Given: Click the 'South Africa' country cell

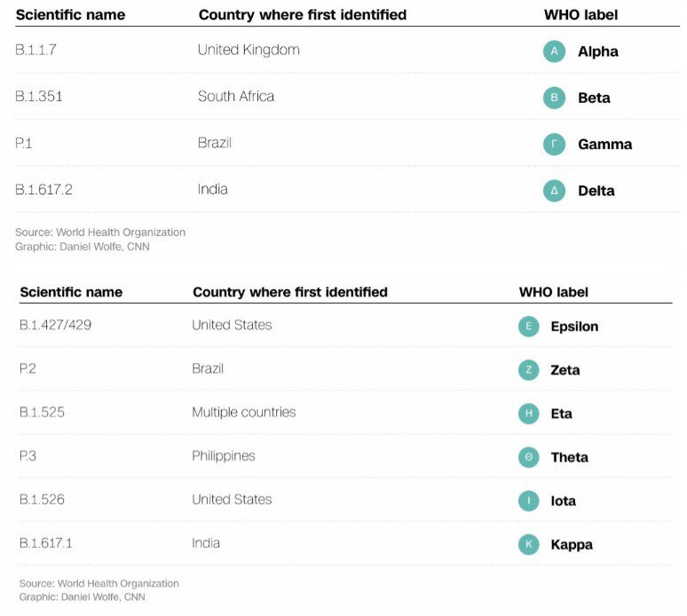Looking at the screenshot, I should tap(236, 97).
